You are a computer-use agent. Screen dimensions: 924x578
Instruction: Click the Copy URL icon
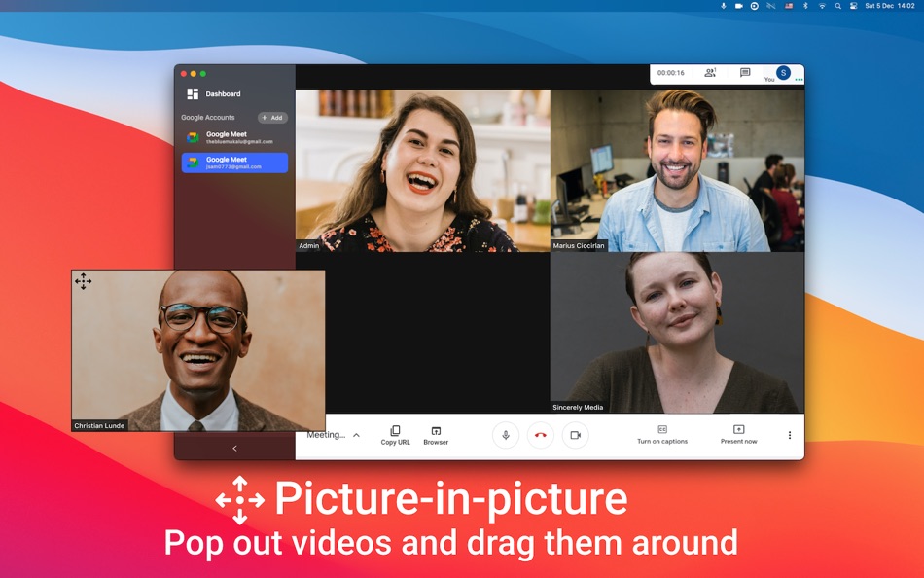[395, 431]
